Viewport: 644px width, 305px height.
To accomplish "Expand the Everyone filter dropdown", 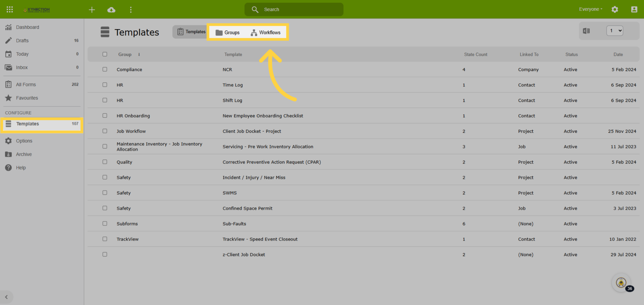I will (x=591, y=9).
